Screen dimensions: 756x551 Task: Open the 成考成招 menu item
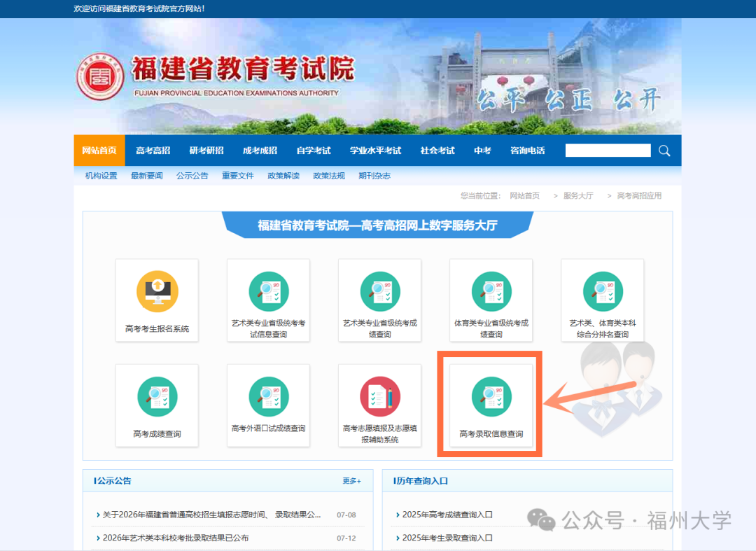point(260,151)
